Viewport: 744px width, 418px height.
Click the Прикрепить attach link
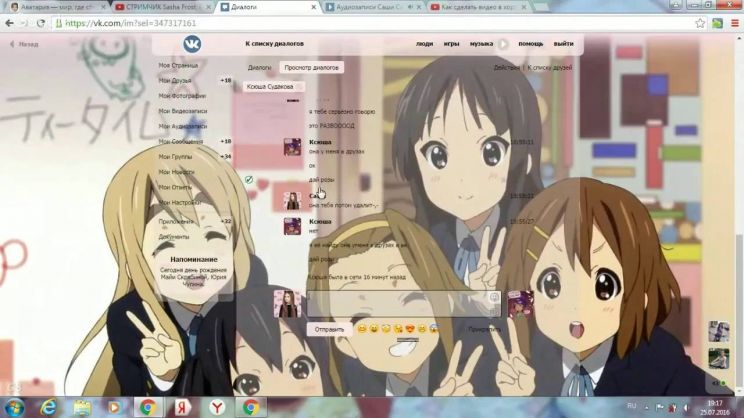(x=484, y=329)
